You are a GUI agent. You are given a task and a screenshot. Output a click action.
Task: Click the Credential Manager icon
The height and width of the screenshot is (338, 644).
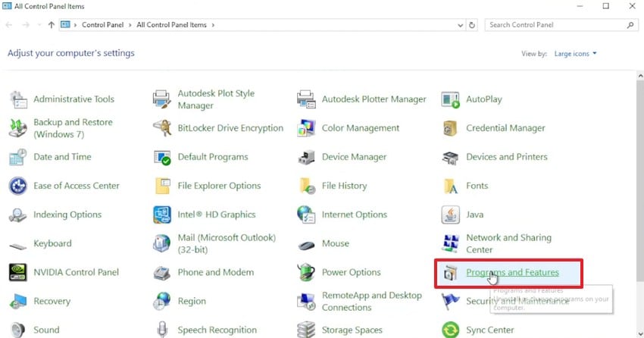(450, 128)
